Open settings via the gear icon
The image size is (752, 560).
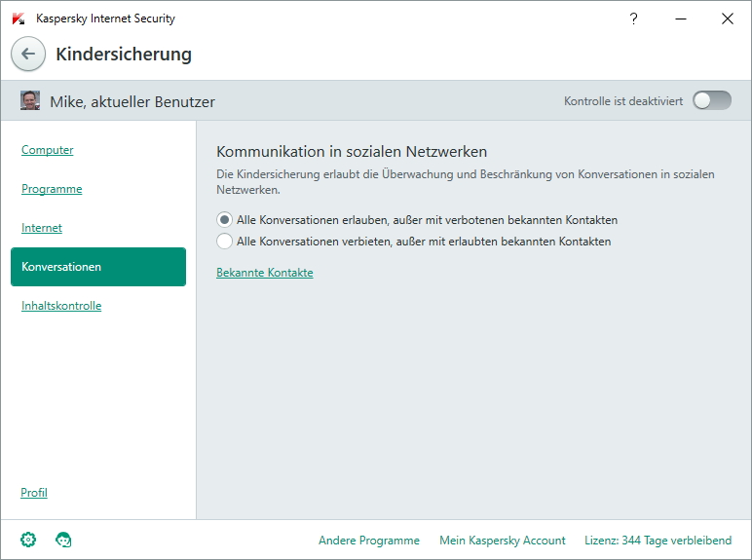click(28, 540)
